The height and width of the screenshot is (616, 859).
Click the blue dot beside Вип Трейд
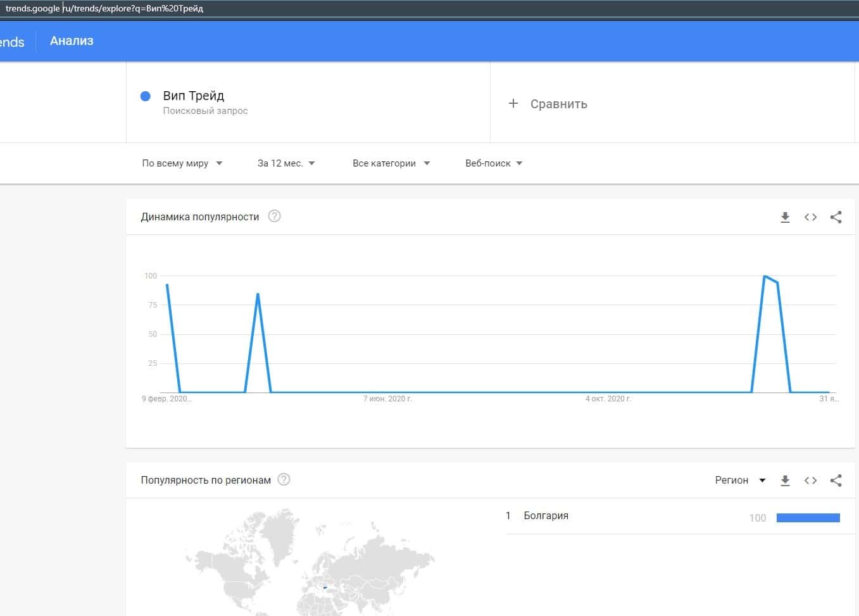145,96
